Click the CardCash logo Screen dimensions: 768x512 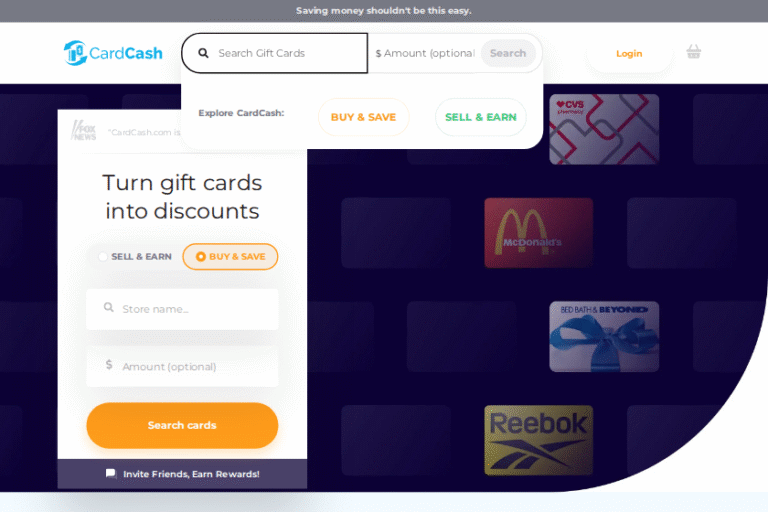point(113,53)
